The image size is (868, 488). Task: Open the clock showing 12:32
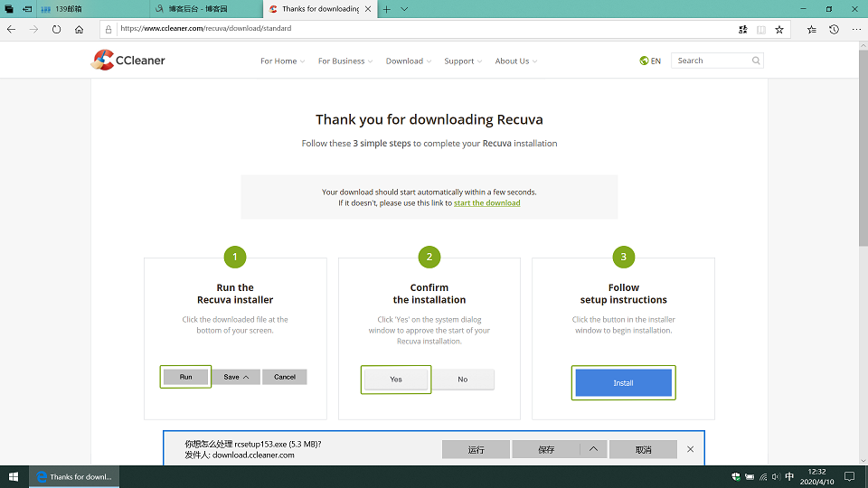(x=816, y=476)
